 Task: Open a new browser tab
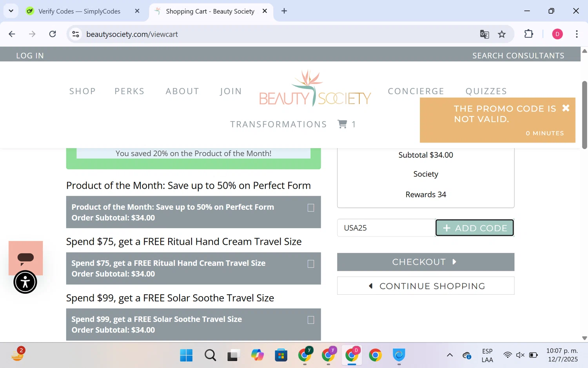[x=284, y=11]
